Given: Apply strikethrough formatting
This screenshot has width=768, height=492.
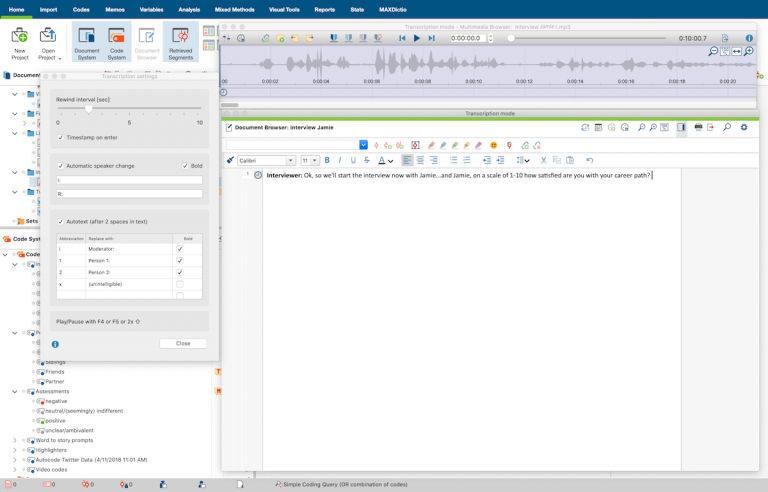Looking at the screenshot, I should (x=366, y=160).
